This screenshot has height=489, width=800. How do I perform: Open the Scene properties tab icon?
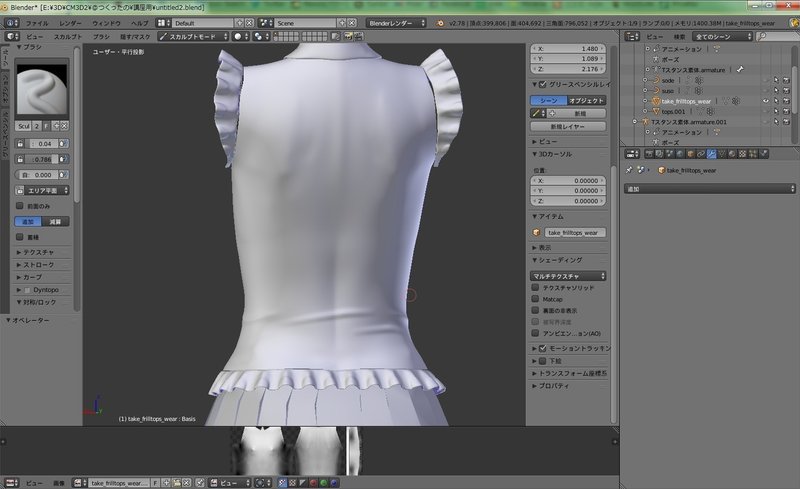point(669,154)
